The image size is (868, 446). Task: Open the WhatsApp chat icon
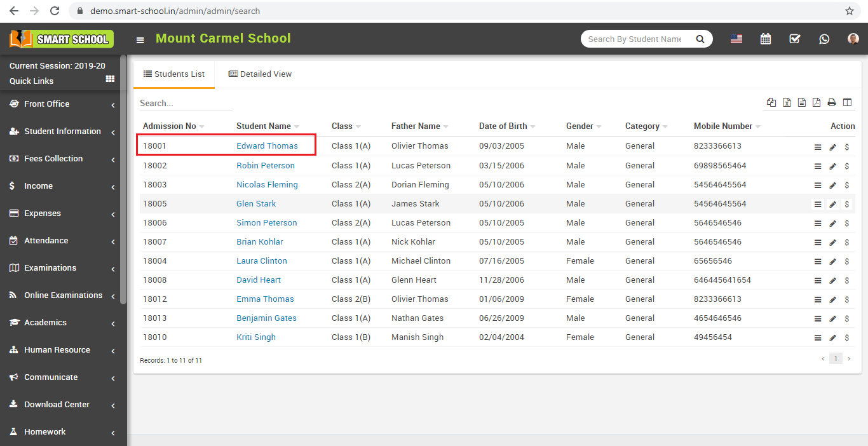[x=824, y=39]
